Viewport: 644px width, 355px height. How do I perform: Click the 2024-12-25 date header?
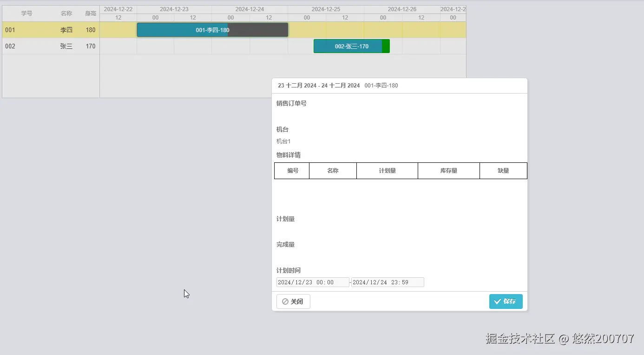pyautogui.click(x=325, y=8)
